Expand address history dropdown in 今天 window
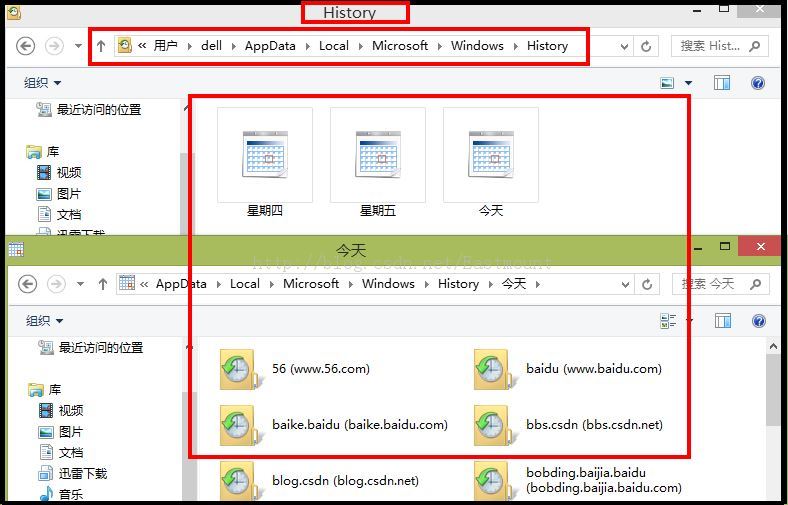The height and width of the screenshot is (505, 788). [x=625, y=285]
